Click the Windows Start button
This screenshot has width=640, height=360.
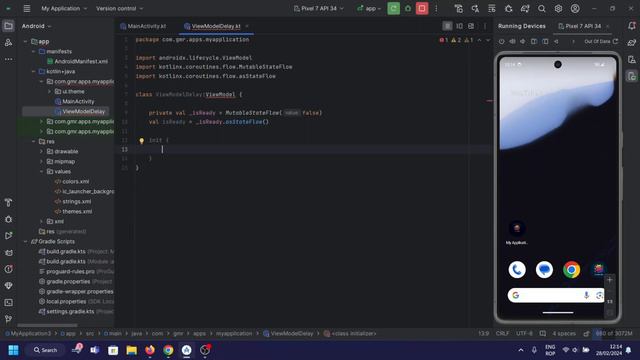13,350
